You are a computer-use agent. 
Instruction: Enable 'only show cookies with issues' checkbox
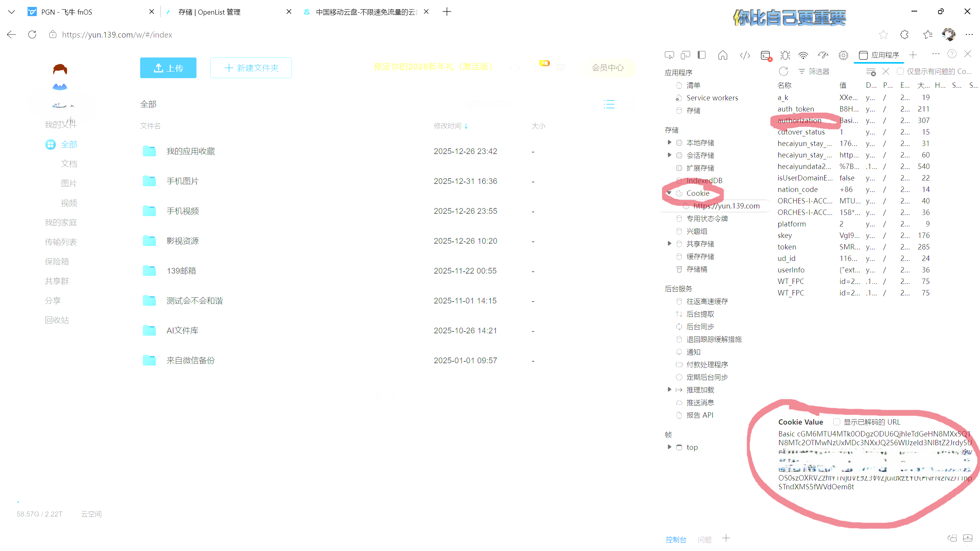[900, 72]
